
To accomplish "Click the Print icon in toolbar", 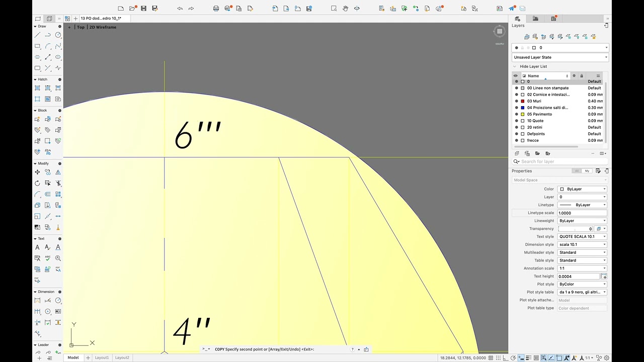I will tap(216, 9).
